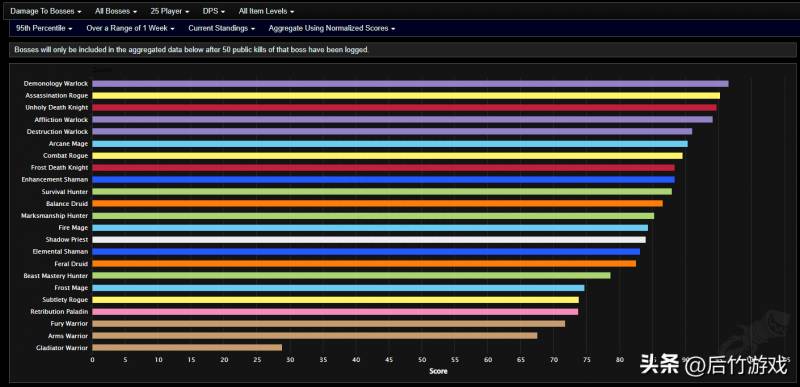Image resolution: width=800 pixels, height=387 pixels.
Task: Click the Destruction Warlock bar
Action: tap(392, 132)
